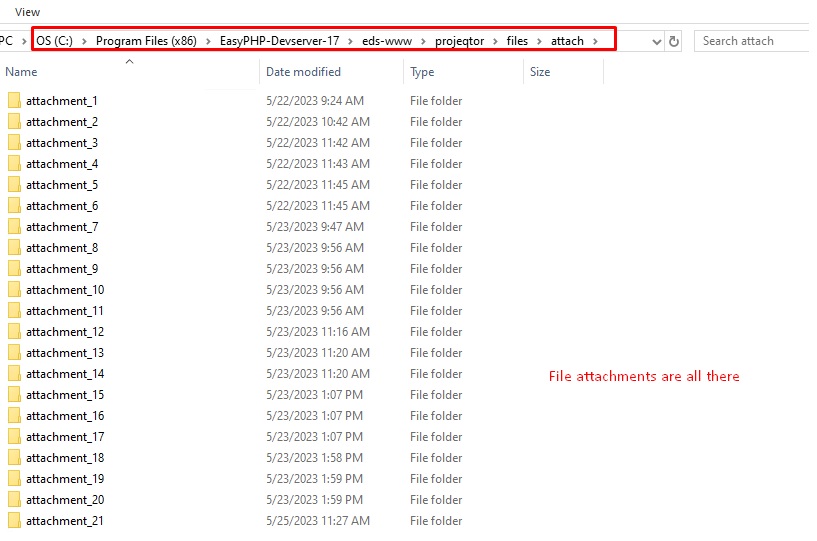Image resolution: width=817 pixels, height=541 pixels.
Task: Click date 5/23/2023 9:47 AM
Action: pos(315,227)
